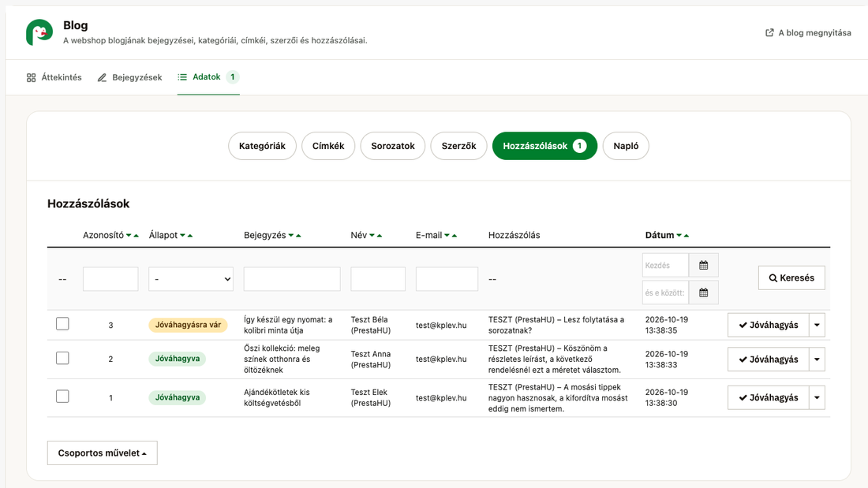868x488 pixels.
Task: Sort Állapot column descending
Action: click(x=183, y=236)
